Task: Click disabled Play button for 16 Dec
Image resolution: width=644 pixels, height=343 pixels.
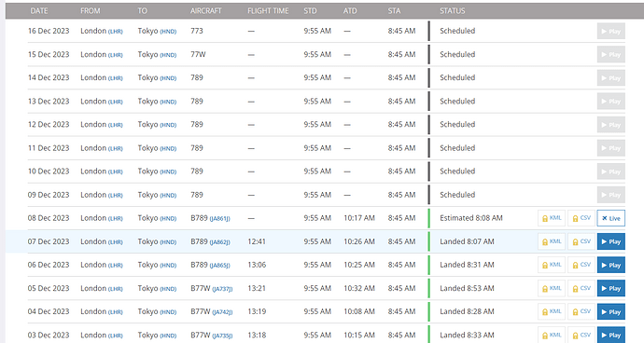Action: [x=611, y=31]
